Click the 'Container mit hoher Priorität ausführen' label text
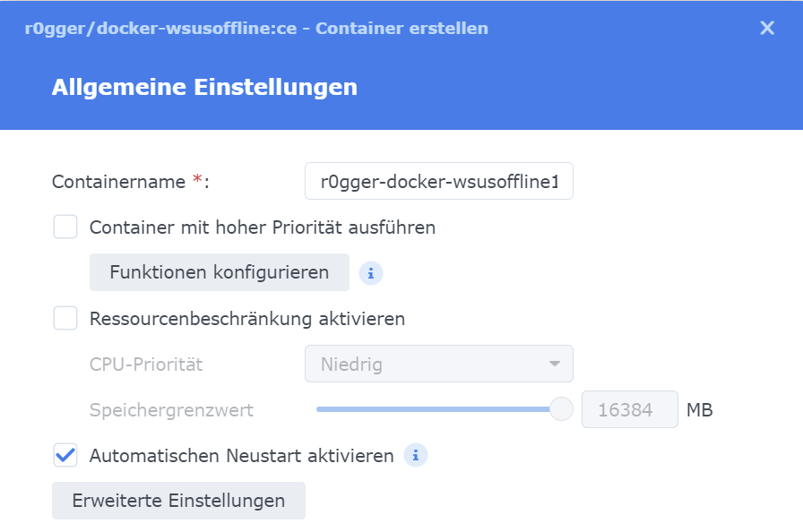803x532 pixels. coord(263,227)
